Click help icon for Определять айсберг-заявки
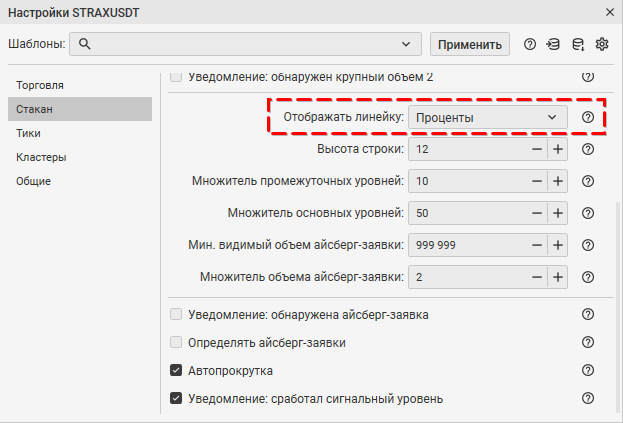 pyautogui.click(x=588, y=342)
